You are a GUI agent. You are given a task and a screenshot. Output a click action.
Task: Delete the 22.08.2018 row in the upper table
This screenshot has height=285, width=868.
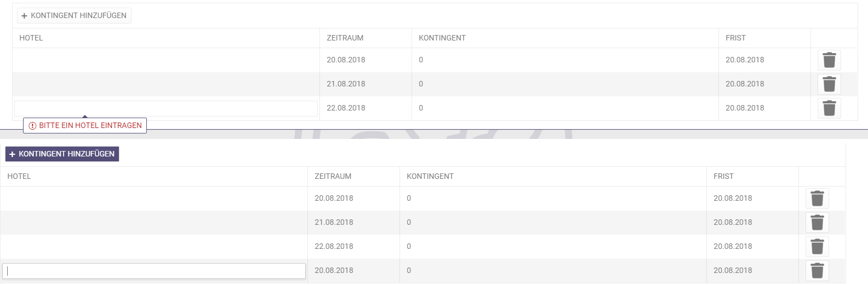(x=829, y=108)
